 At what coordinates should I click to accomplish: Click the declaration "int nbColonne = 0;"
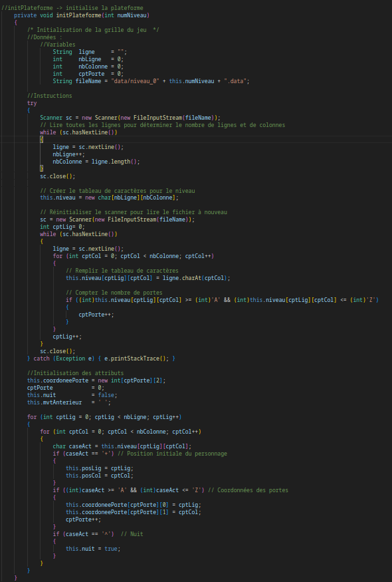coord(88,67)
